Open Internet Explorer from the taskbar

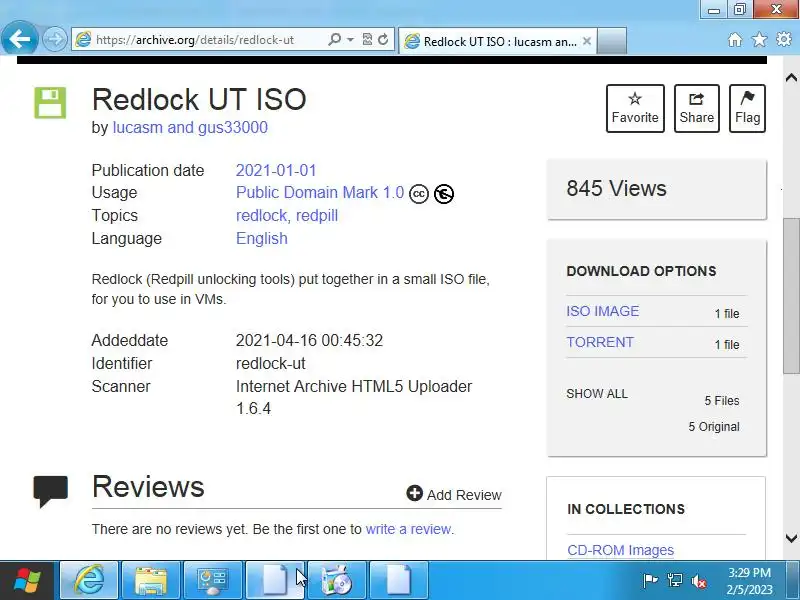click(x=89, y=581)
